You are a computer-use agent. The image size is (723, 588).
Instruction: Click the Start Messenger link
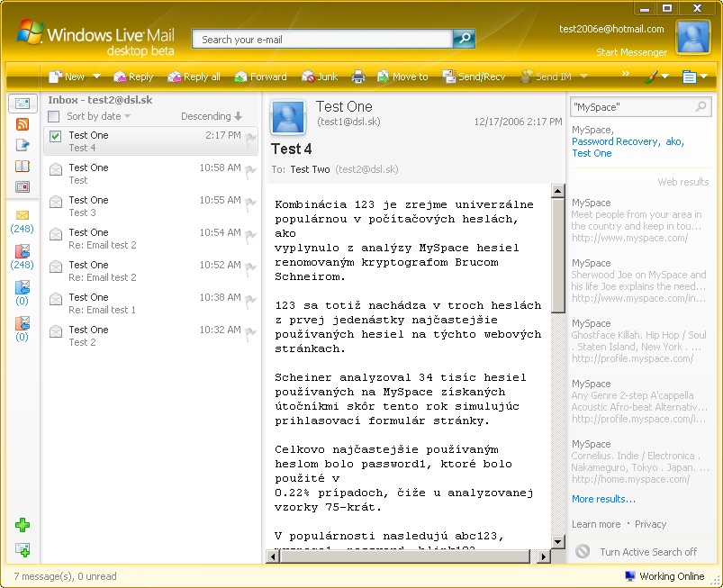(631, 52)
